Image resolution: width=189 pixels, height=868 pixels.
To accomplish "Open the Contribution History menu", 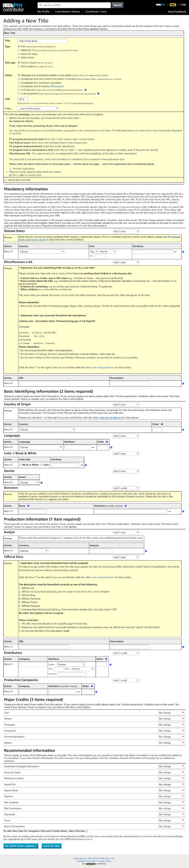I will tap(68, 11).
